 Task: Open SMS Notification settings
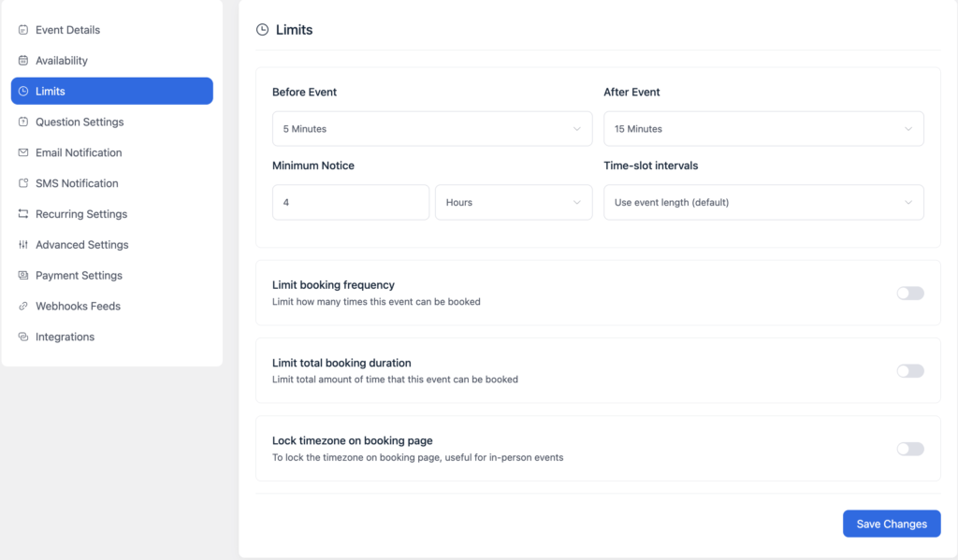(x=112, y=182)
